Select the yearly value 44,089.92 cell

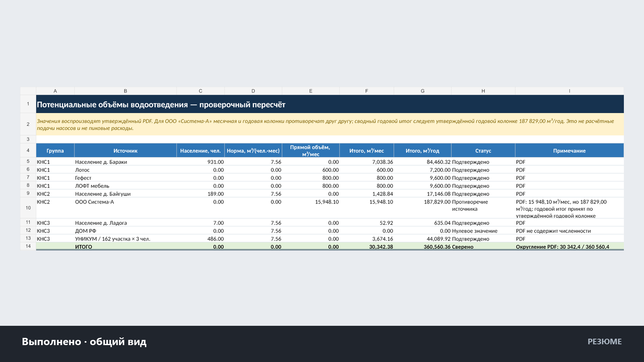click(x=423, y=239)
